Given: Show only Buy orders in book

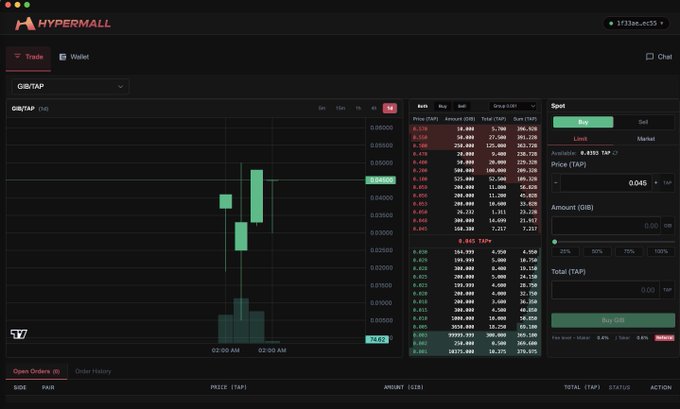Looking at the screenshot, I should (x=442, y=106).
